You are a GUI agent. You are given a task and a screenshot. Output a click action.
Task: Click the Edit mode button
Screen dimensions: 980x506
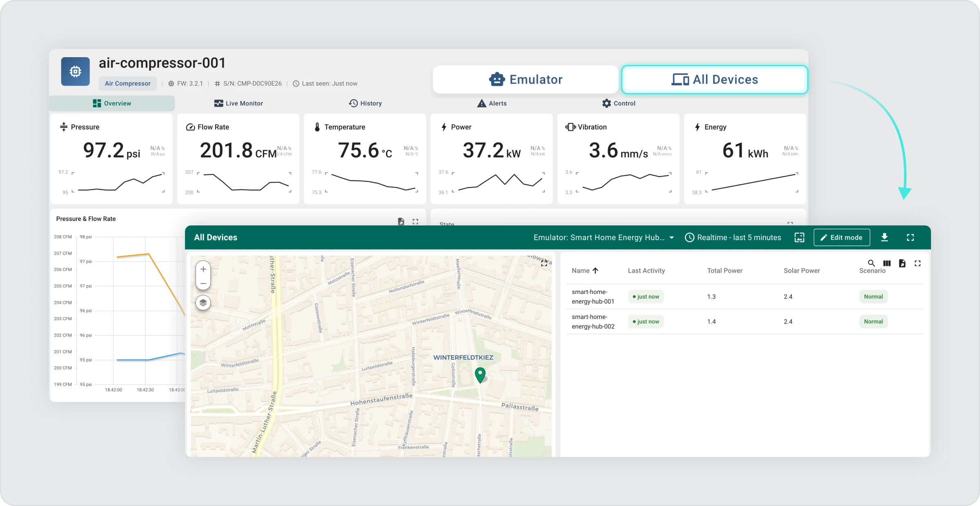pos(842,237)
